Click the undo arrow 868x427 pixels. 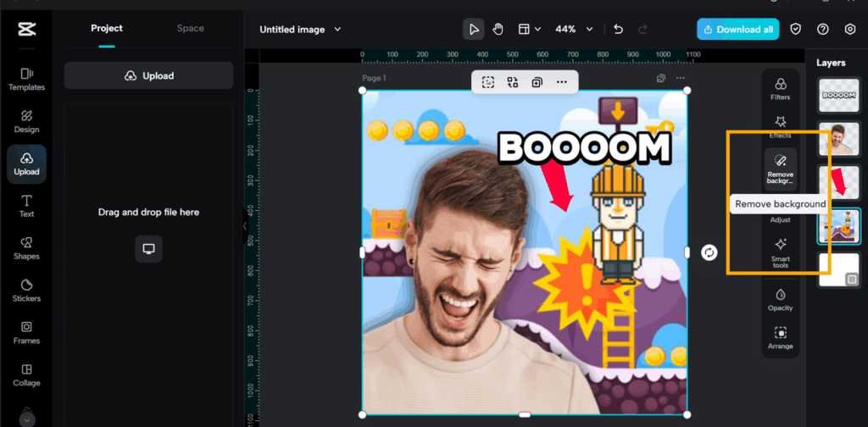(x=618, y=29)
